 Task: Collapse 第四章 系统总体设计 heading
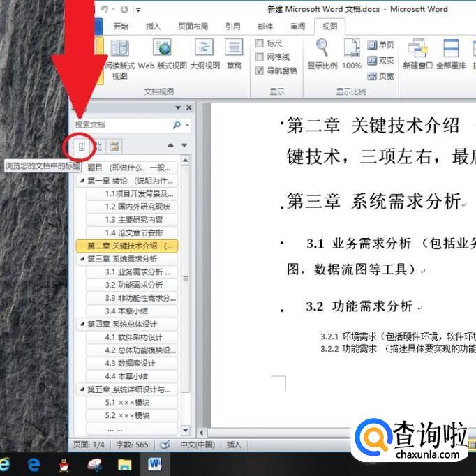82,324
